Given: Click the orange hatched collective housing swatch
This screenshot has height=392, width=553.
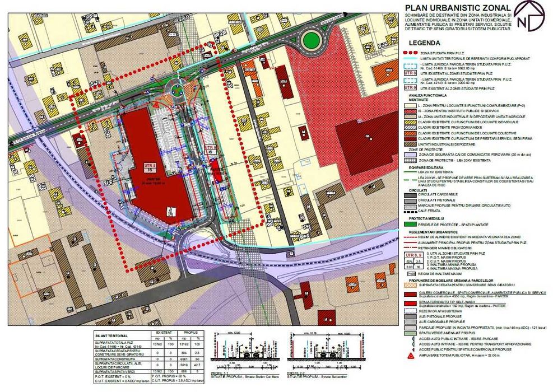Looking at the screenshot, I should pyautogui.click(x=410, y=133).
